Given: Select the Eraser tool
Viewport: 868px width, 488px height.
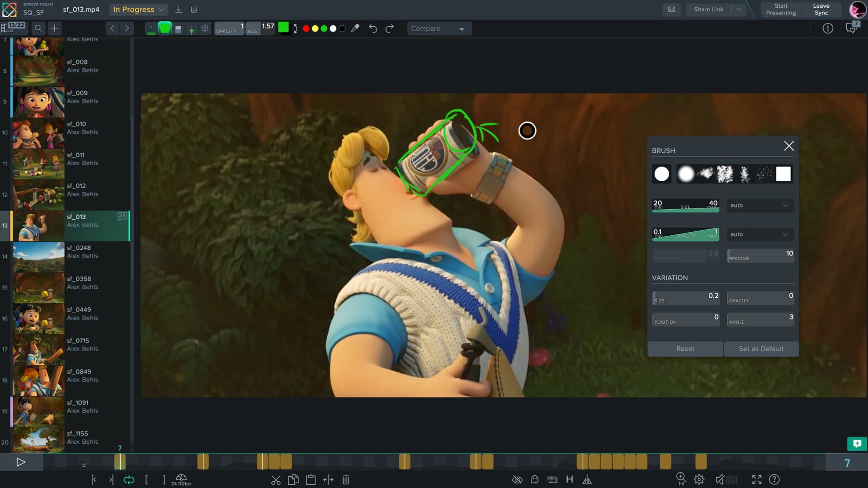Looking at the screenshot, I should click(177, 28).
